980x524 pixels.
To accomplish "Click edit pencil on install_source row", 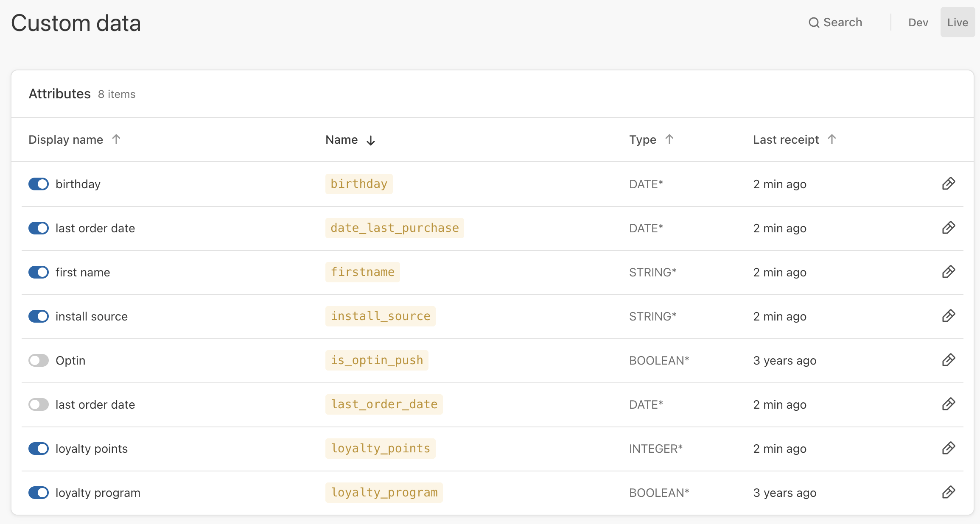I will [948, 316].
